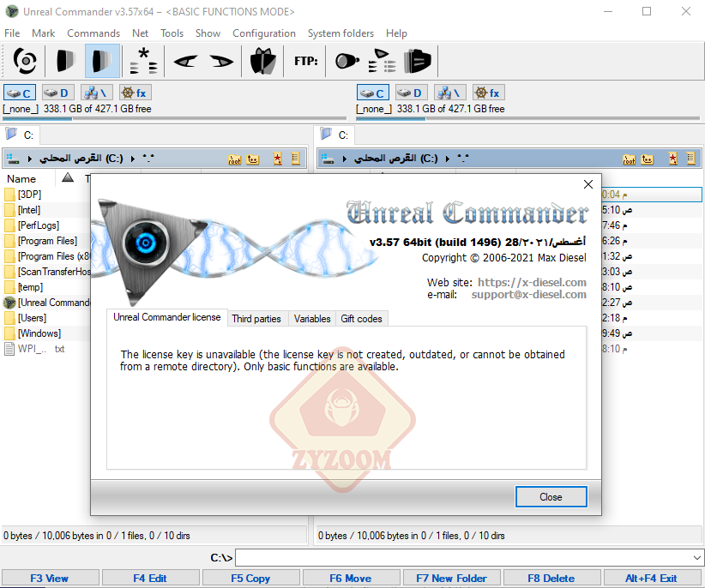The height and width of the screenshot is (588, 705).
Task: Click the right panel disk usage bar
Action: (x=527, y=119)
